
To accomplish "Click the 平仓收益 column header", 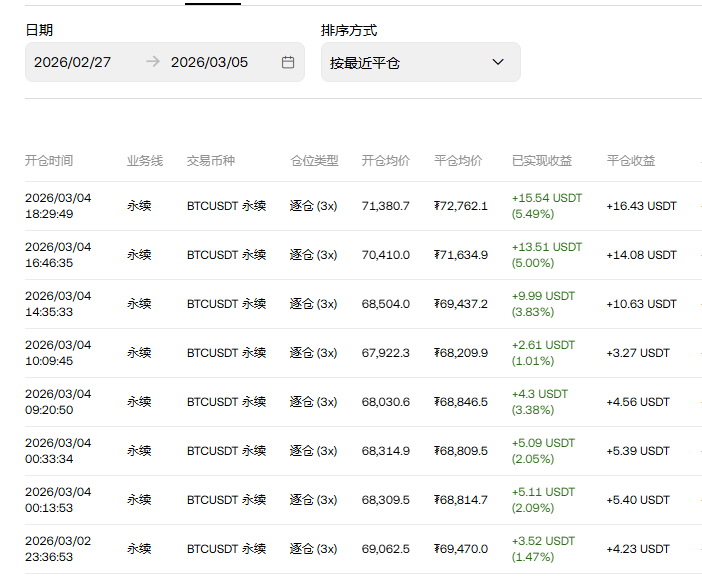I will (631, 161).
